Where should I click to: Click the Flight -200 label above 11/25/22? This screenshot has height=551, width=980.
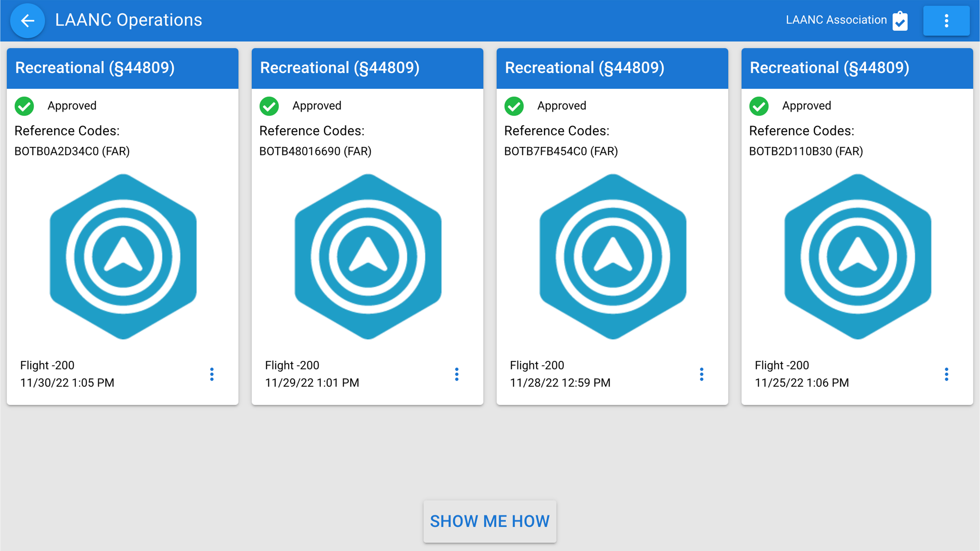click(782, 366)
